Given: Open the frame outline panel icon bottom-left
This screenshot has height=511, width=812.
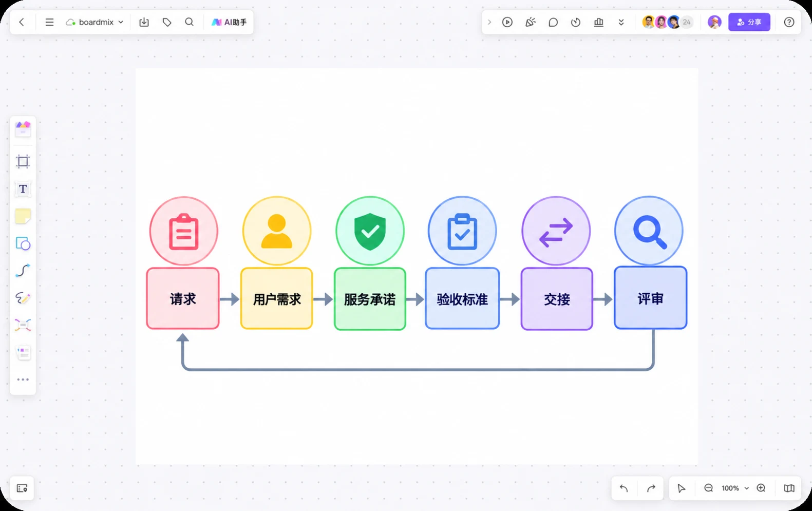Looking at the screenshot, I should coord(22,488).
